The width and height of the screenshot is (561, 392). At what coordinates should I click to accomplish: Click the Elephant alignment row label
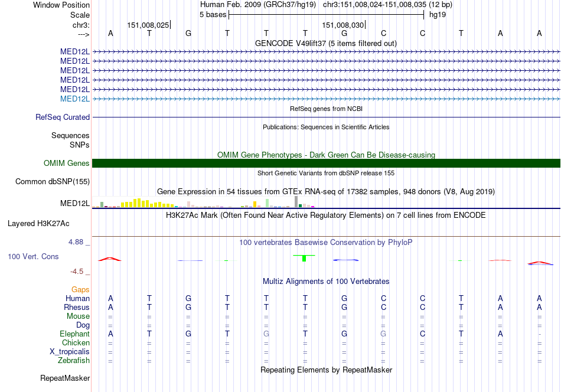(x=74, y=334)
